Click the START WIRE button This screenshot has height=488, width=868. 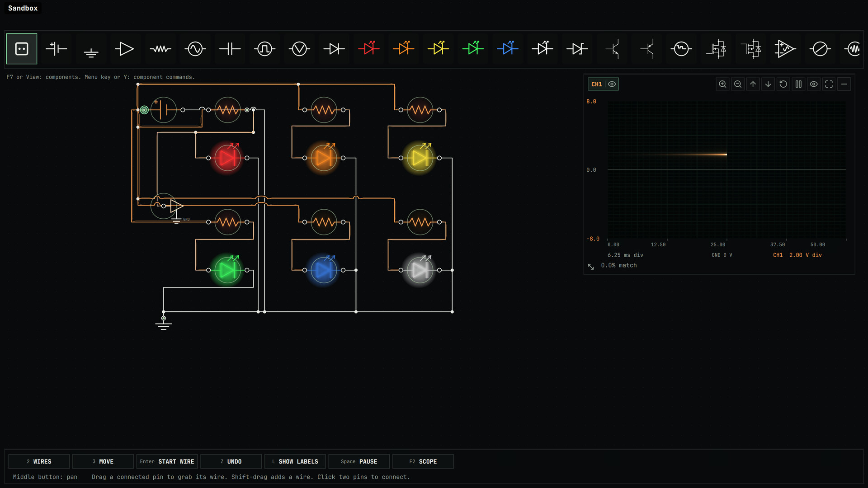pyautogui.click(x=167, y=461)
